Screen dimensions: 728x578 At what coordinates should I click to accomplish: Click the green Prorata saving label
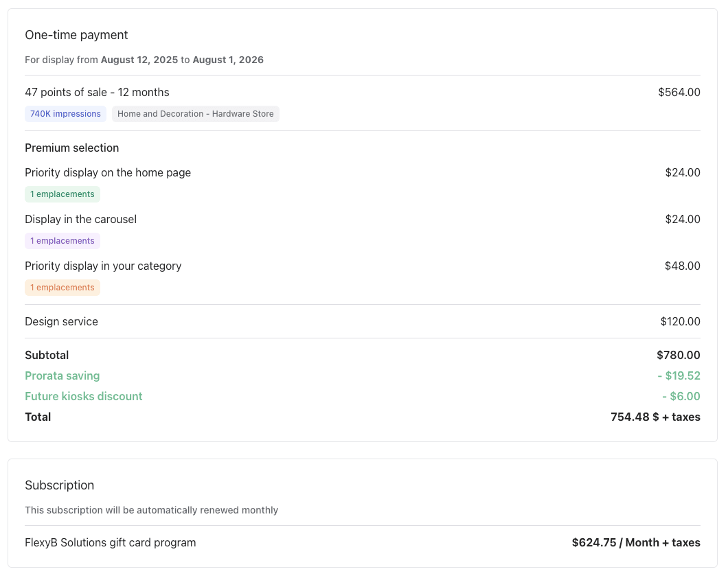click(62, 375)
